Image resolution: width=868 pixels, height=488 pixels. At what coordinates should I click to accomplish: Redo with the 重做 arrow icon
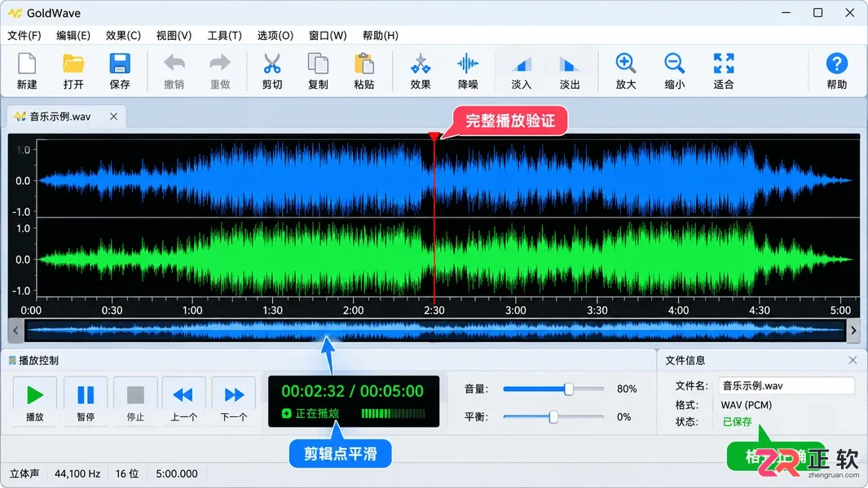220,70
